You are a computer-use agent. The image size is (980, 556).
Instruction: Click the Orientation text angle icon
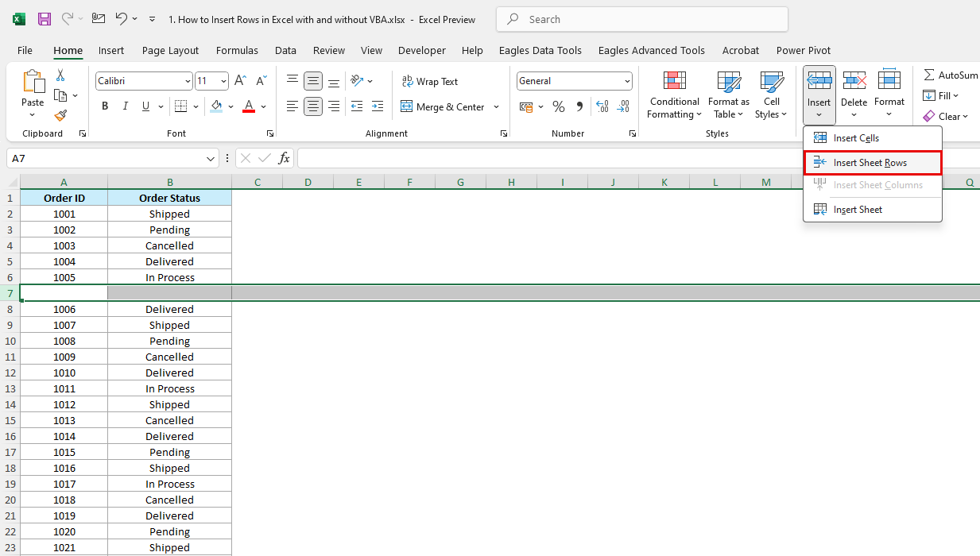tap(357, 81)
